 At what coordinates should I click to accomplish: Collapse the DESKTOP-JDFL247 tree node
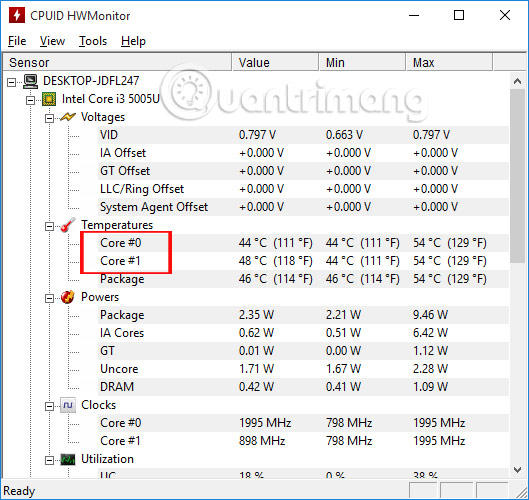point(11,82)
